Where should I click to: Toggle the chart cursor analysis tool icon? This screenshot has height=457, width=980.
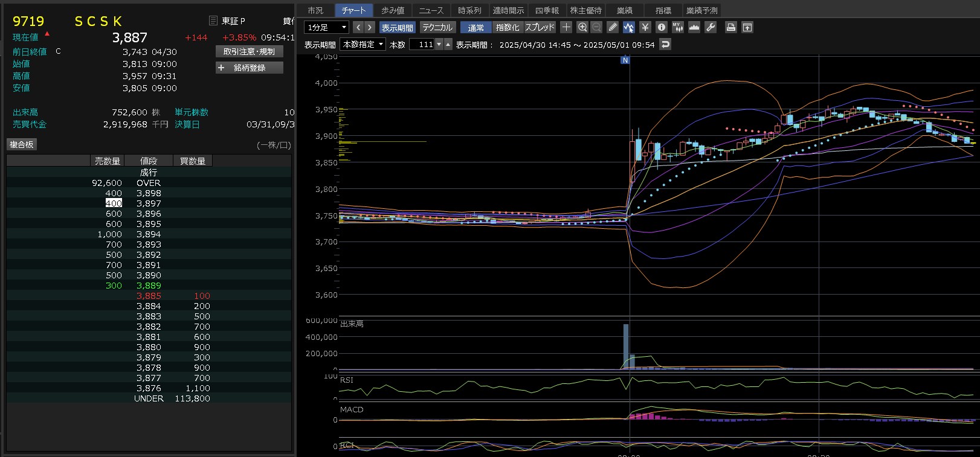coord(629,27)
